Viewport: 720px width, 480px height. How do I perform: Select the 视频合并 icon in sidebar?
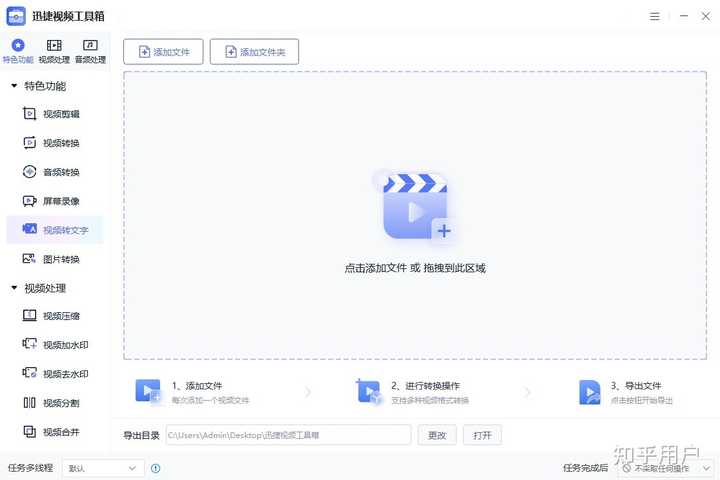[29, 431]
